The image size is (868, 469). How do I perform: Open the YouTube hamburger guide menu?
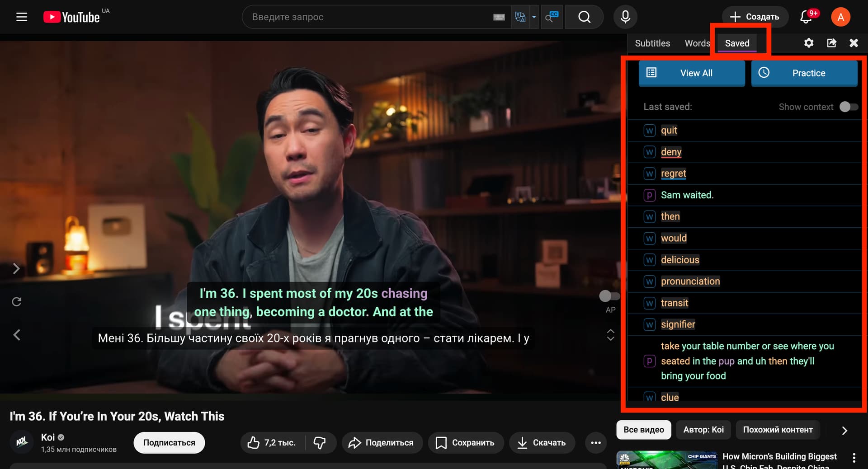tap(22, 17)
